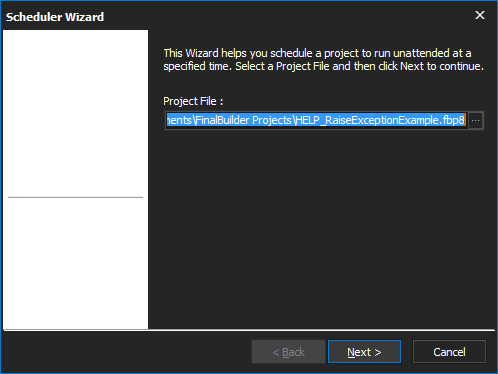Close the Scheduler Wizard dialog
498x374 pixels.
pyautogui.click(x=480, y=15)
